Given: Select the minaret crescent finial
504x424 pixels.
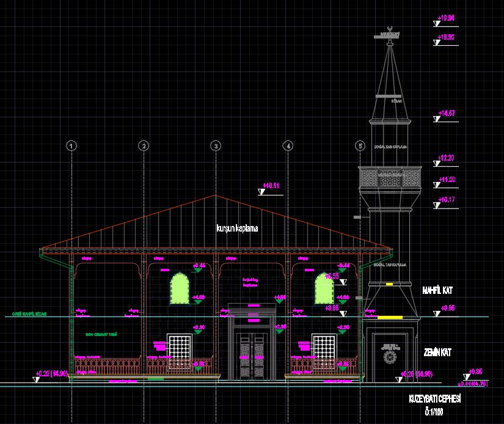Looking at the screenshot, I should 390,29.
